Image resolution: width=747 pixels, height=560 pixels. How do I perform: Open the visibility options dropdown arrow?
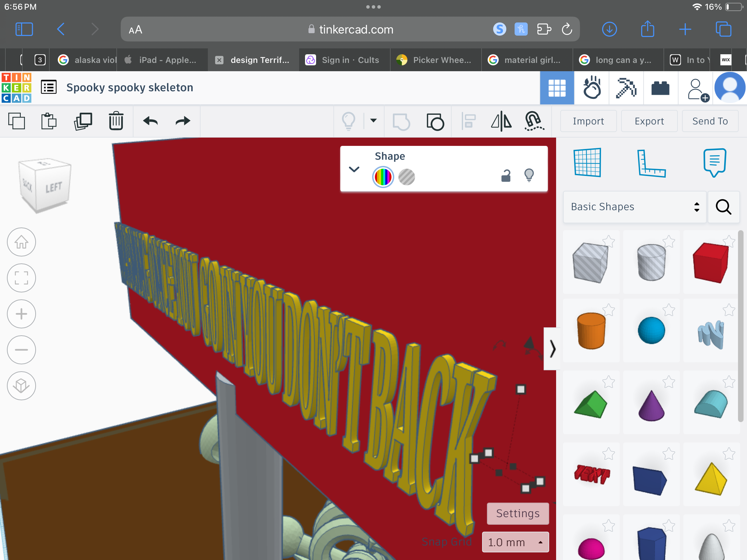(373, 121)
